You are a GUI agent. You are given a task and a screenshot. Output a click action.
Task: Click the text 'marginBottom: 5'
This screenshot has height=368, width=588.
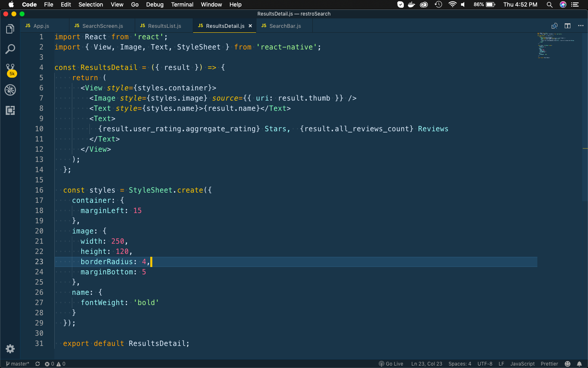click(x=113, y=272)
